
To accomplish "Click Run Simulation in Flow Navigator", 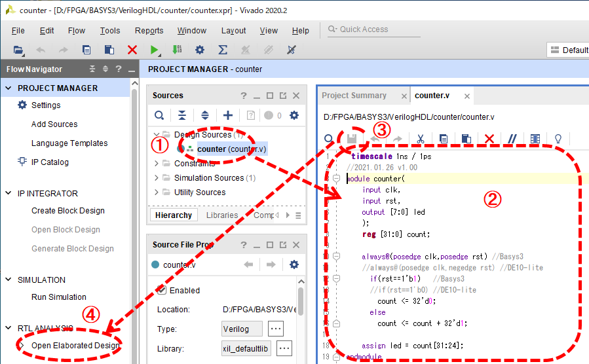I will pyautogui.click(x=59, y=297).
